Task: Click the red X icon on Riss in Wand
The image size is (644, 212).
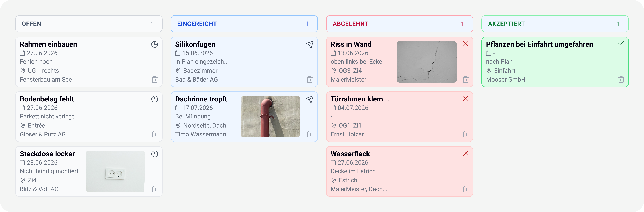Action: 466,44
